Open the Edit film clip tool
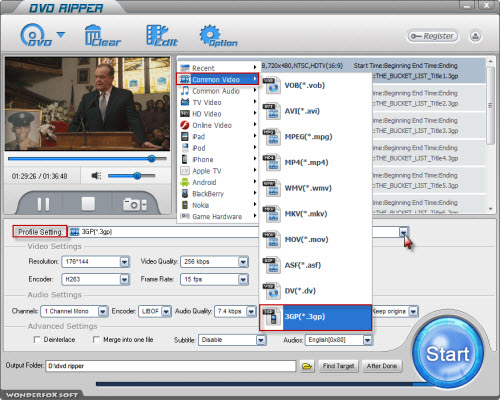 click(162, 35)
